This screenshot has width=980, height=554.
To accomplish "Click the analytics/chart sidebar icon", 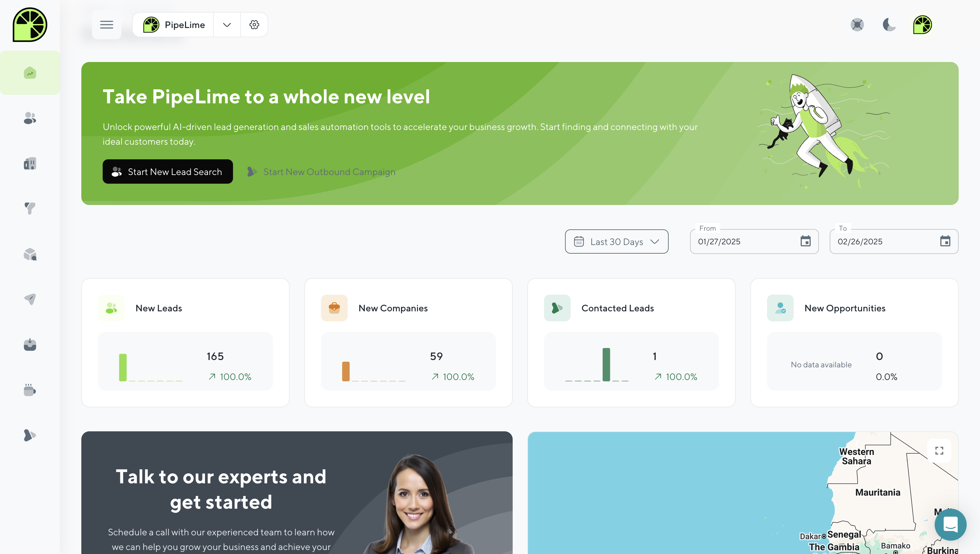I will point(30,73).
